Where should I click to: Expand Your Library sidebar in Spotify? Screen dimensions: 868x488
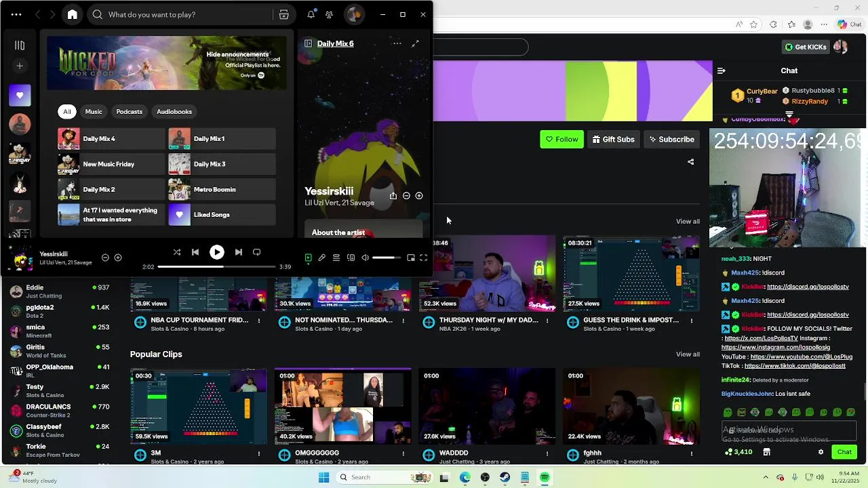[x=20, y=45]
